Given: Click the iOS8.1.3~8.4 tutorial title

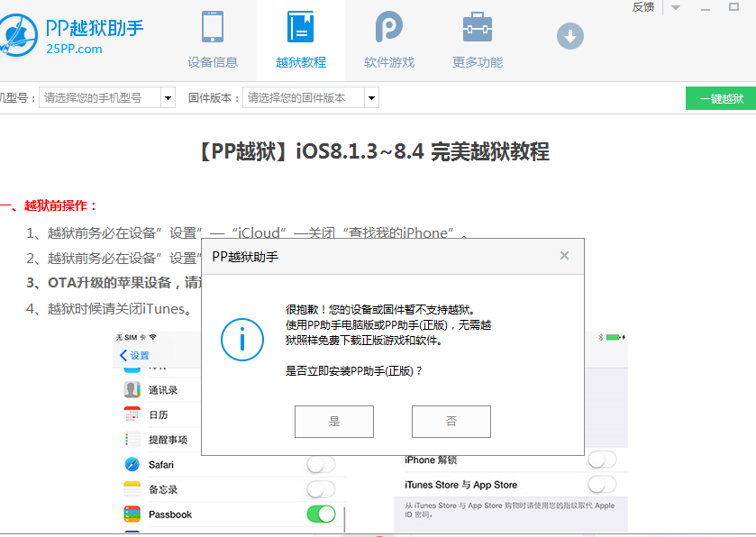Looking at the screenshot, I should pyautogui.click(x=375, y=151).
